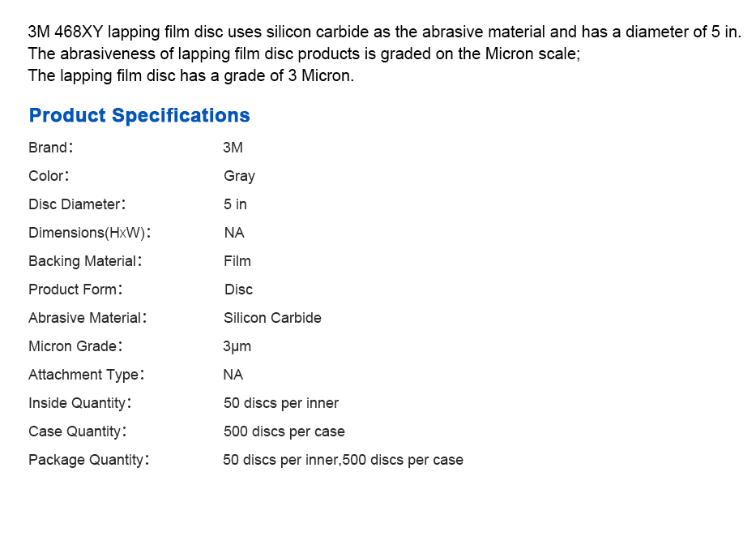756x545 pixels.
Task: Click the Package Quantity label
Action: pyautogui.click(x=88, y=460)
